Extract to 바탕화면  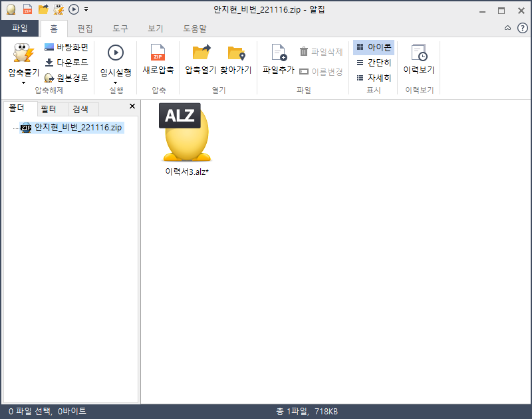[x=66, y=47]
